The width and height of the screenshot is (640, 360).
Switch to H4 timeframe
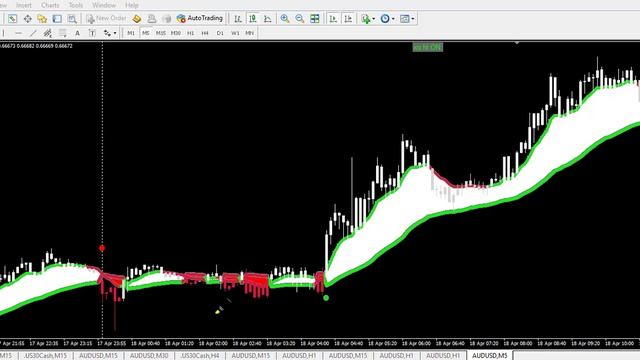click(205, 33)
